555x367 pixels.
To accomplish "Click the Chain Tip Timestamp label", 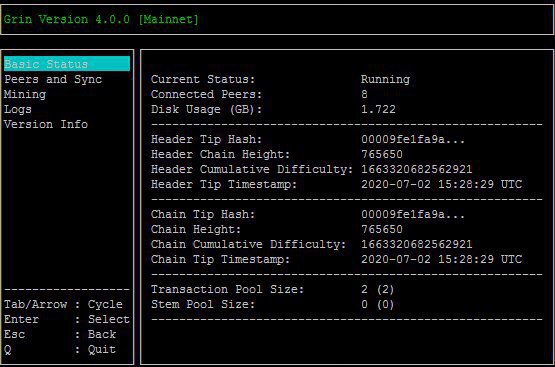I will (221, 259).
